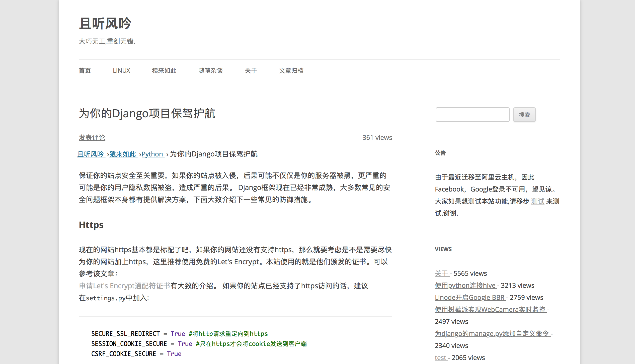This screenshot has width=635, height=364.
Task: Open the 使用树莓派实现WebCamera实时监控 post link
Action: coord(490,310)
